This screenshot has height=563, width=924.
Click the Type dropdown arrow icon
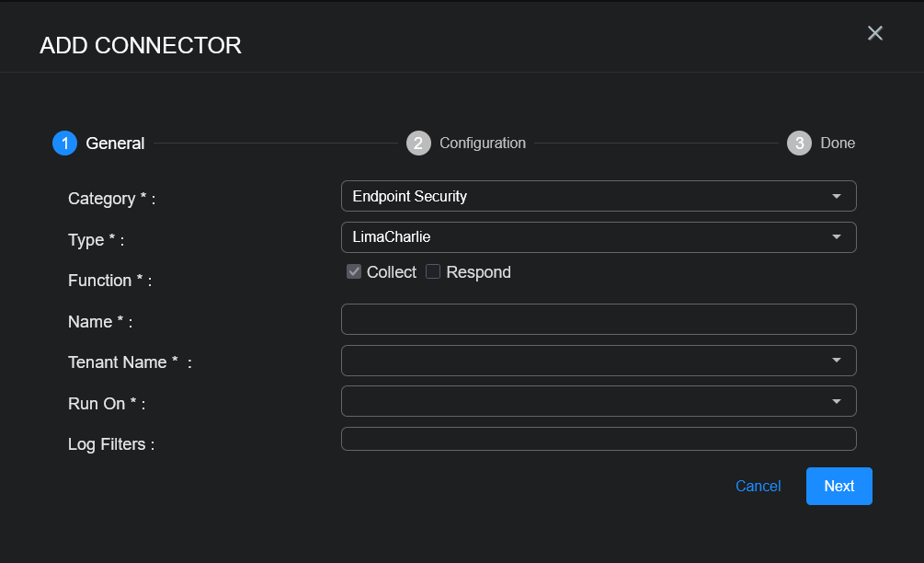[836, 237]
